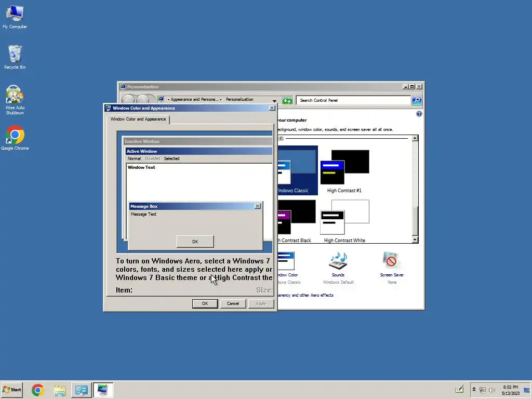
Task: Open Chrome from the taskbar
Action: click(x=37, y=390)
